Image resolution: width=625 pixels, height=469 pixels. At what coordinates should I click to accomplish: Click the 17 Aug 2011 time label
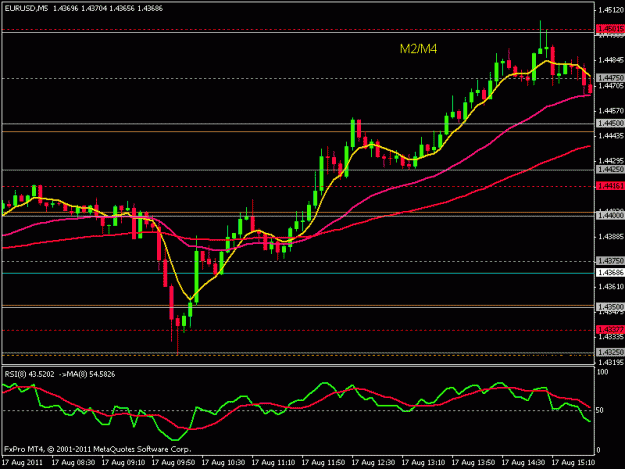(22, 463)
